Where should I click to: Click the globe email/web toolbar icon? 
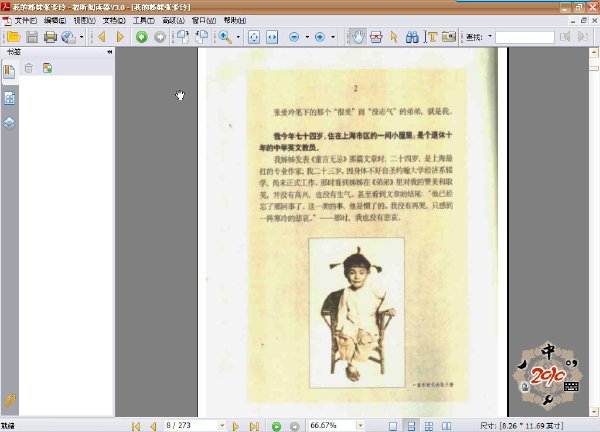pos(69,37)
